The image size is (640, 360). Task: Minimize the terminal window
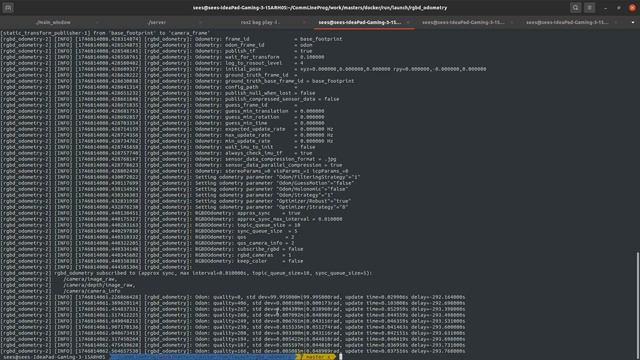tap(605, 8)
